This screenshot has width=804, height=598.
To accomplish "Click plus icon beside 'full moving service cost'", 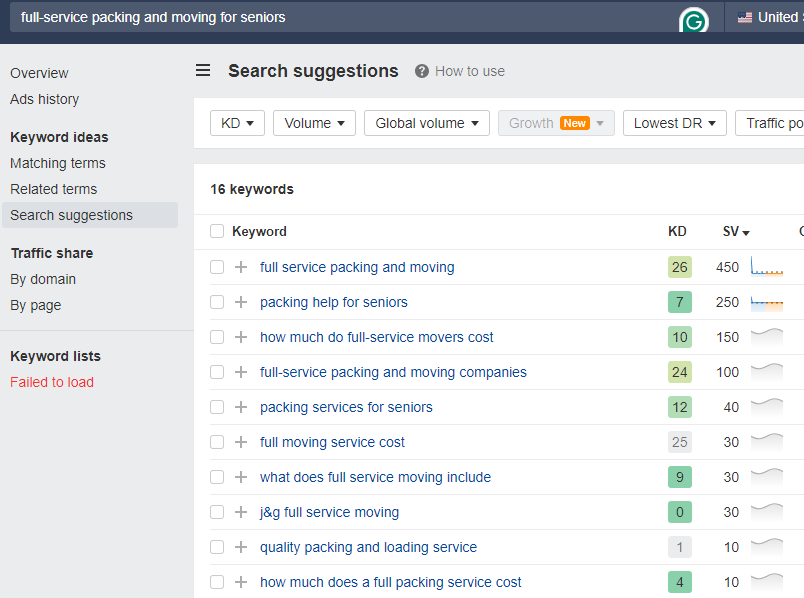I will [241, 442].
